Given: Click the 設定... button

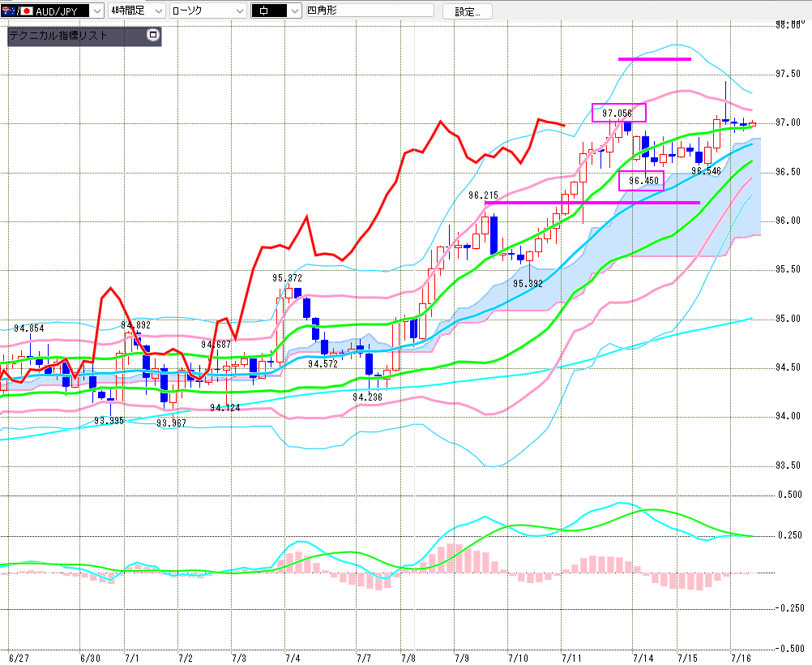Looking at the screenshot, I should tap(467, 11).
